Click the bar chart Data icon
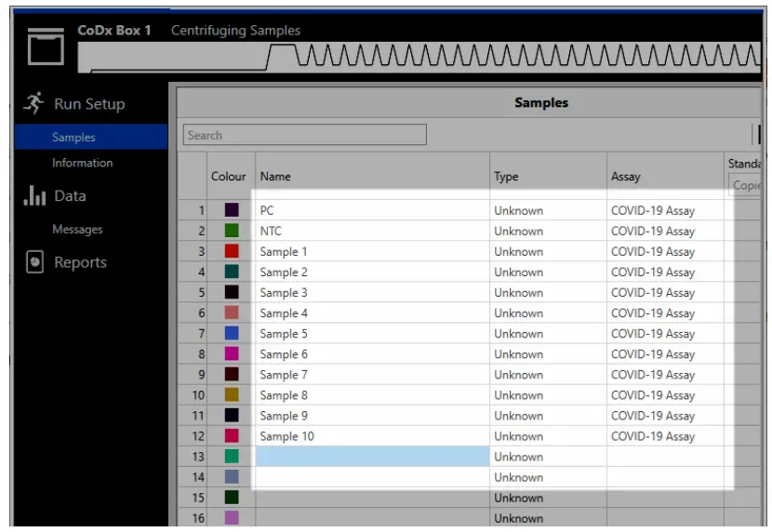Image resolution: width=772 pixels, height=532 pixels. tap(34, 195)
